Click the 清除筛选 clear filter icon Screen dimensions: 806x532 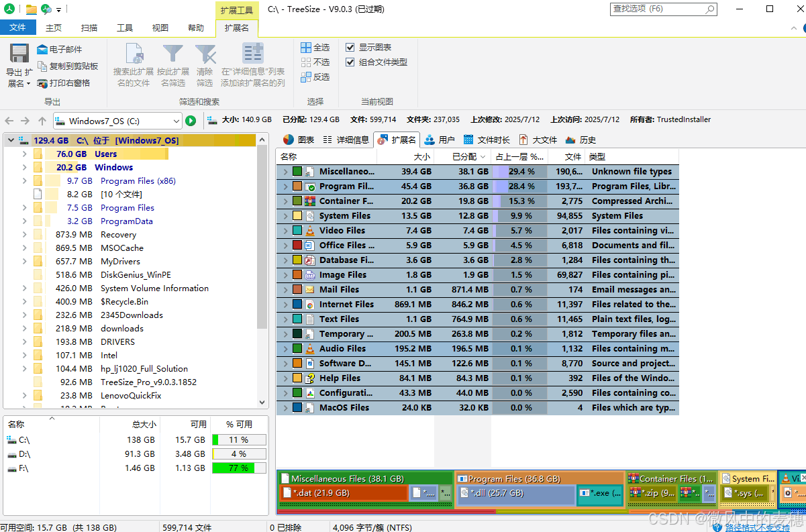click(205, 54)
